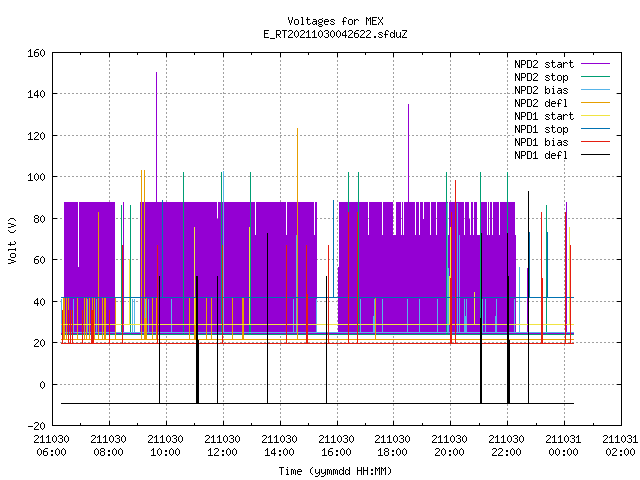The image size is (640, 480).
Task: Select the NPD1 start legend label
Action: (544, 116)
